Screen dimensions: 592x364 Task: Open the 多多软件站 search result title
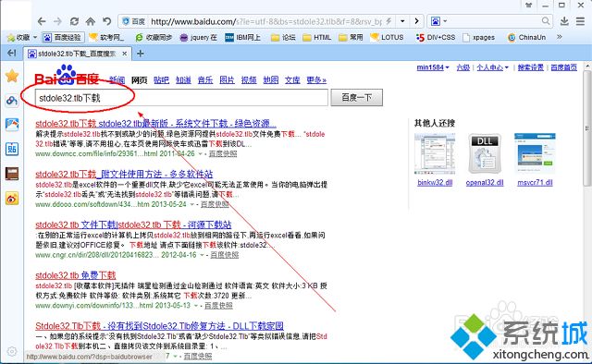(x=124, y=175)
